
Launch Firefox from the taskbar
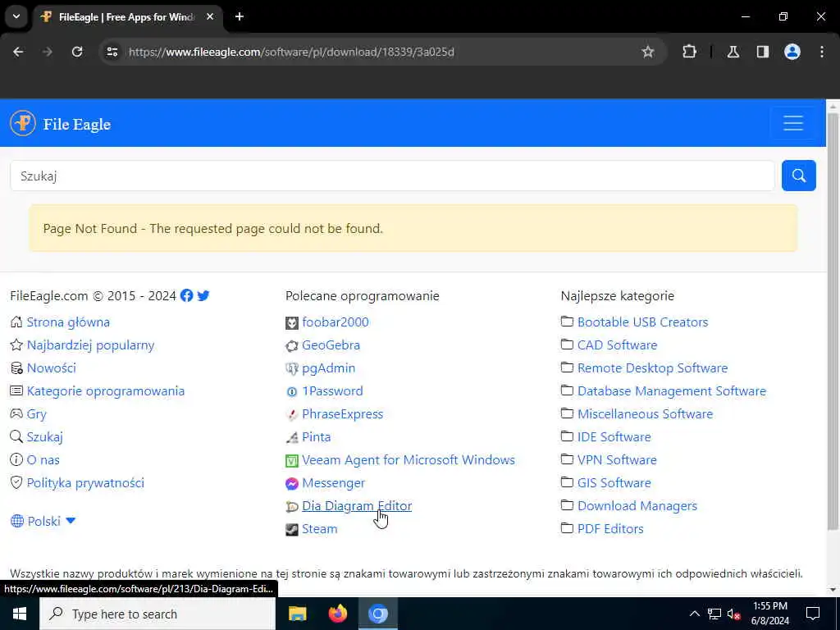coord(337,614)
